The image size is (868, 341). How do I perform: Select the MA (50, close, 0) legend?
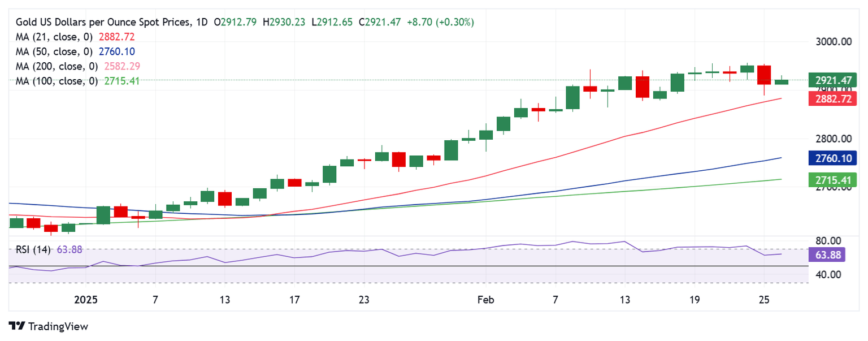(x=54, y=51)
